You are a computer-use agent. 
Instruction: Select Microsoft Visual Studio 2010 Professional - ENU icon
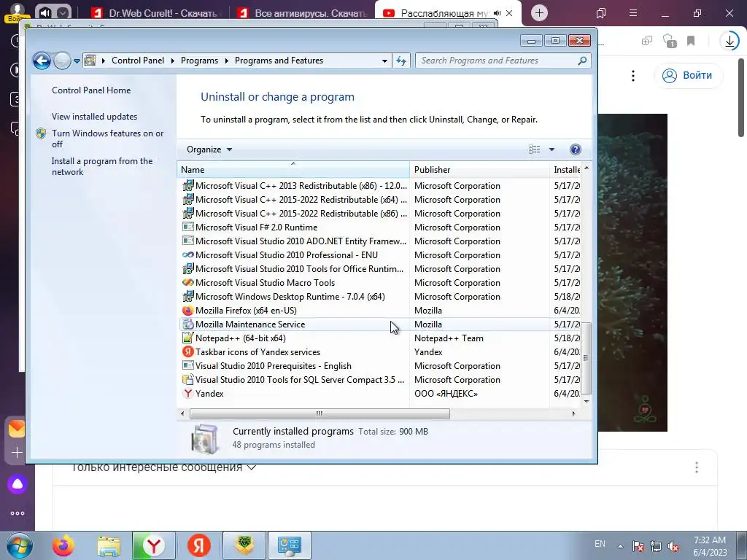coord(188,254)
